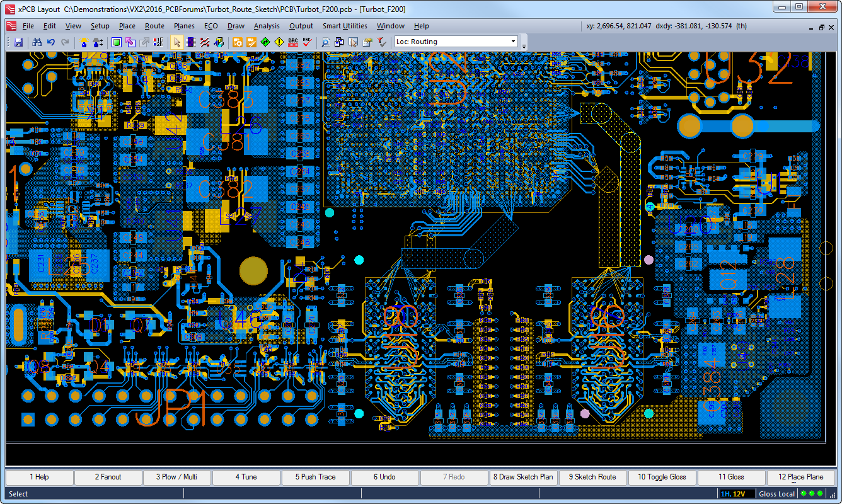842x504 pixels.
Task: Open Find using the binoculars toolbar icon
Action: (x=37, y=42)
